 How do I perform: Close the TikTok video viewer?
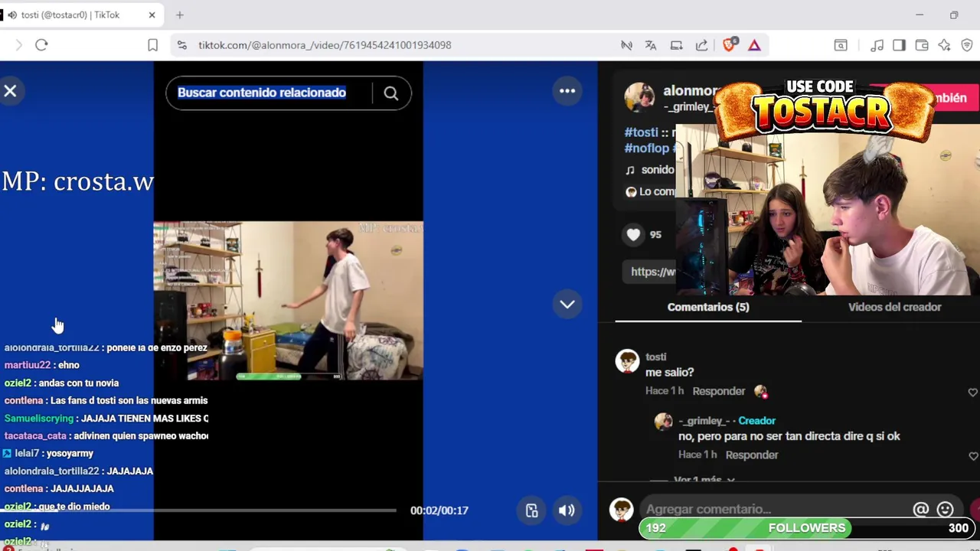(x=10, y=91)
